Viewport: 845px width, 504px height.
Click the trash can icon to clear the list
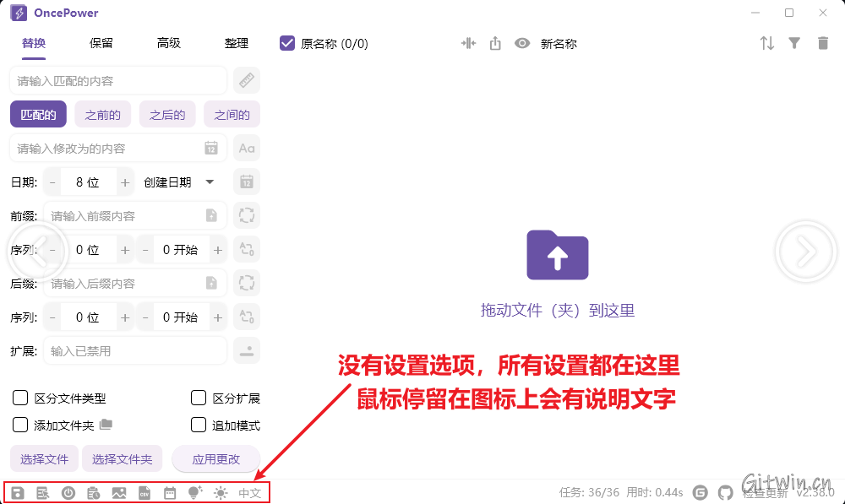tap(822, 43)
